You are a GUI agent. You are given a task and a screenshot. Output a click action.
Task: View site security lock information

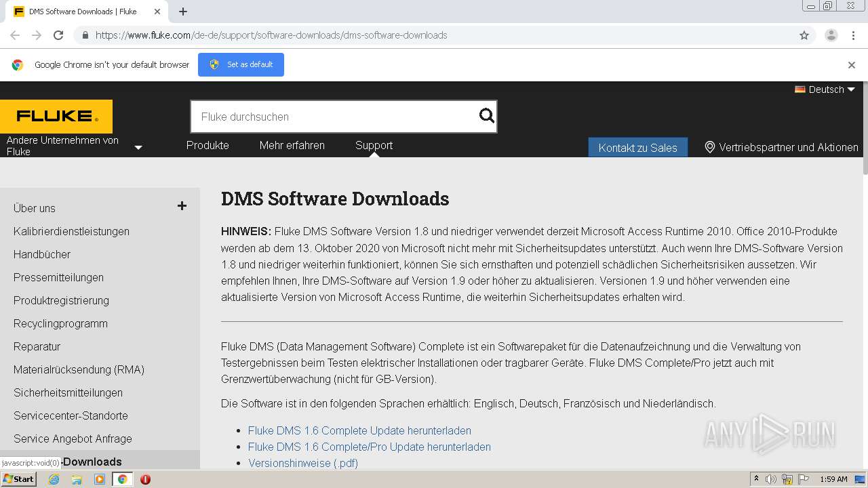pyautogui.click(x=85, y=35)
